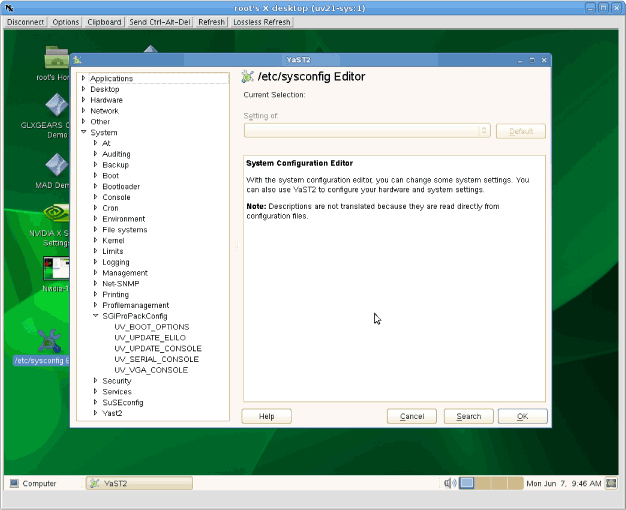Click Send Ctrl-Alt-Del
Image resolution: width=626 pixels, height=510 pixels.
coord(160,22)
